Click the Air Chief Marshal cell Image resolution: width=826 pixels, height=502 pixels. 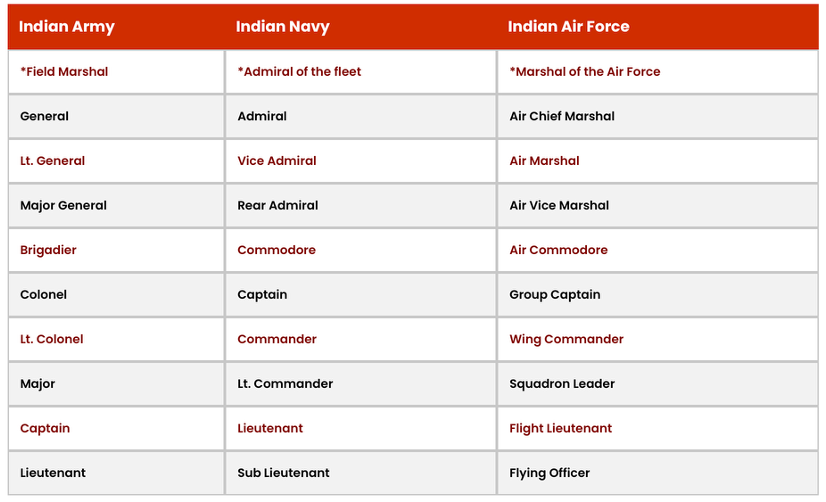click(562, 116)
